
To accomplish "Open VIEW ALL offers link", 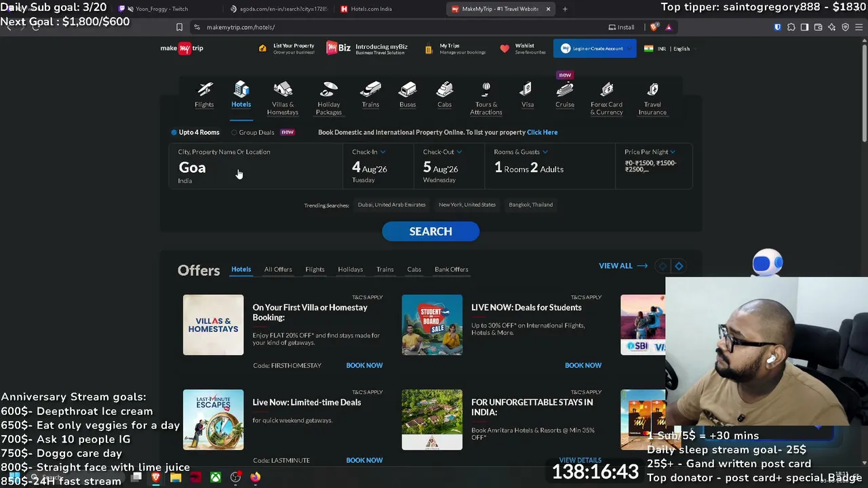I will [623, 266].
